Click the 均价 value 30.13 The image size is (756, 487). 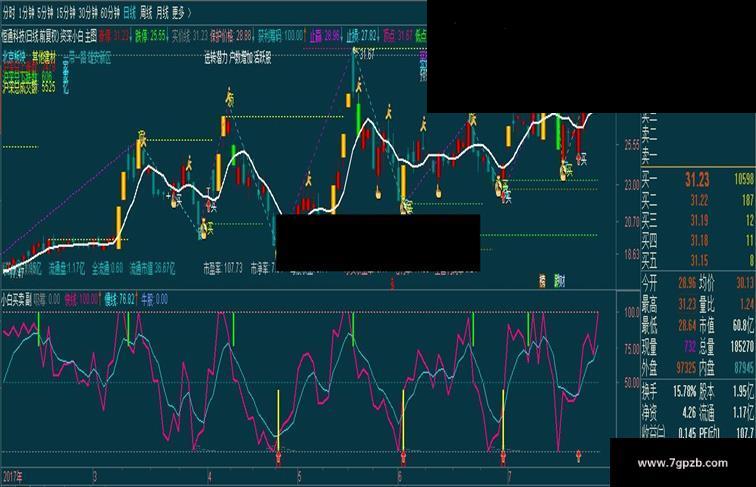tap(745, 283)
